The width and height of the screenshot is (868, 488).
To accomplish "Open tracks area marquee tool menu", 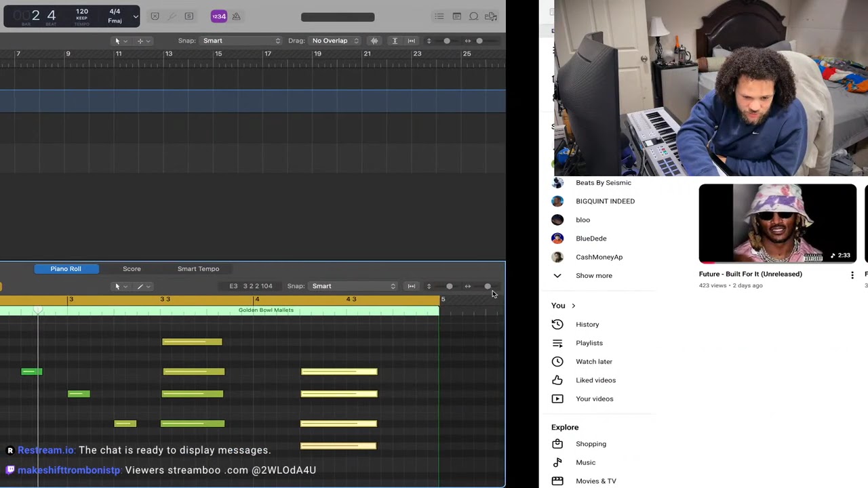I will (144, 41).
